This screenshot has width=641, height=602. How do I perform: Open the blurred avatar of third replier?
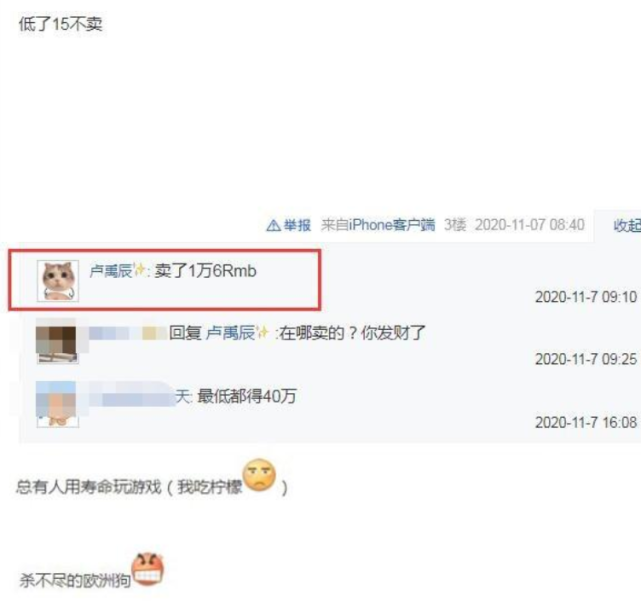click(x=57, y=405)
